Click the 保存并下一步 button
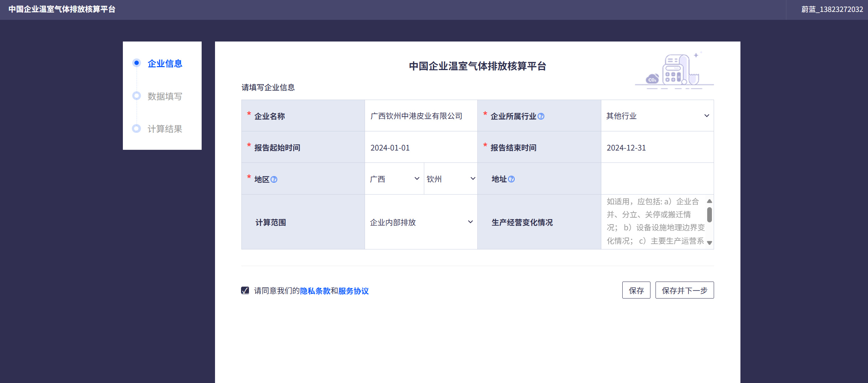Image resolution: width=868 pixels, height=383 pixels. pyautogui.click(x=684, y=290)
